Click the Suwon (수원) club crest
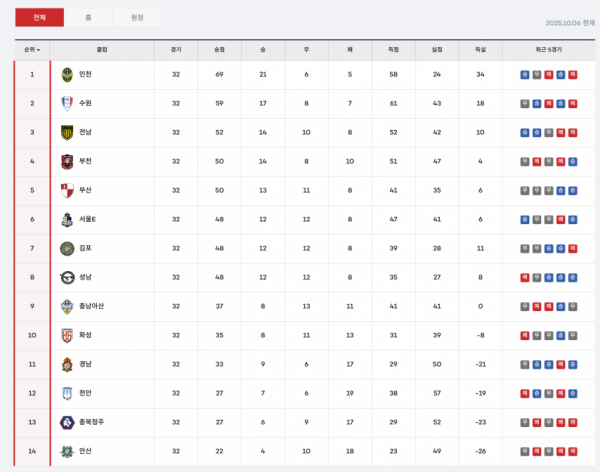The width and height of the screenshot is (600, 472). pos(67,103)
